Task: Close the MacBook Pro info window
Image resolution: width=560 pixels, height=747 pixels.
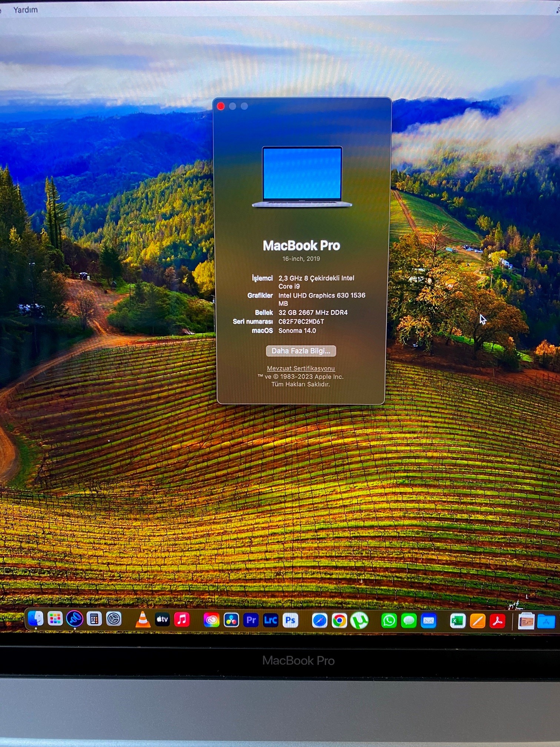Action: [221, 106]
